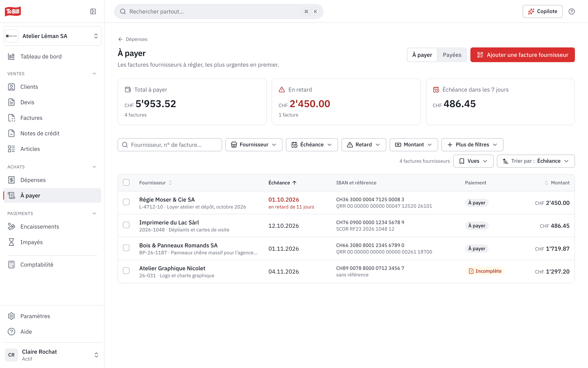Viewport: 588px width, 368px height.
Task: Go to Clients in the sidebar
Action: [x=52, y=87]
